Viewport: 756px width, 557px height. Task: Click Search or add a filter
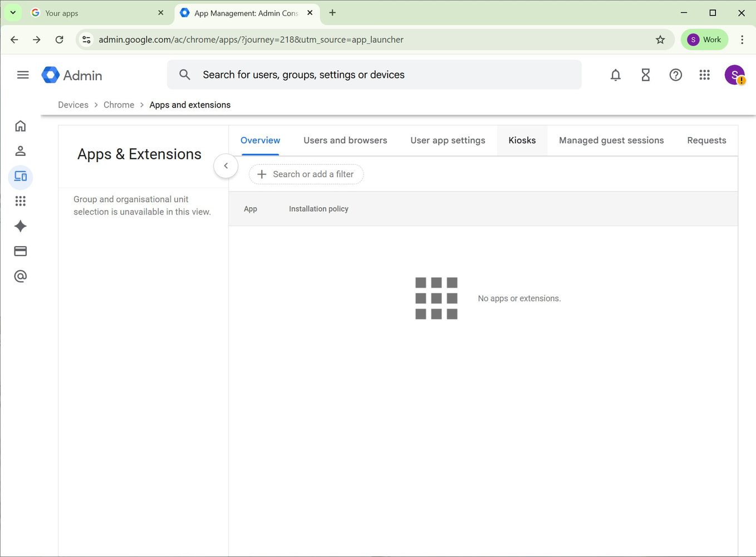(x=306, y=174)
